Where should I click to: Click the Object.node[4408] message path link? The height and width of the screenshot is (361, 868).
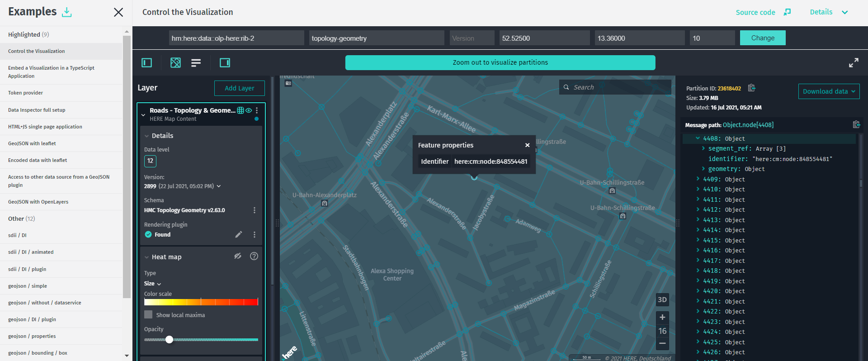[748, 125]
